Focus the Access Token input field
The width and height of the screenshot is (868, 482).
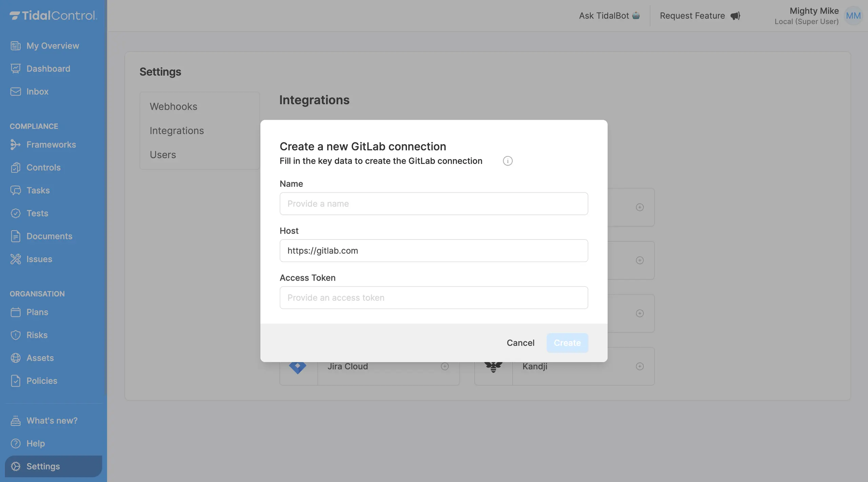point(434,298)
